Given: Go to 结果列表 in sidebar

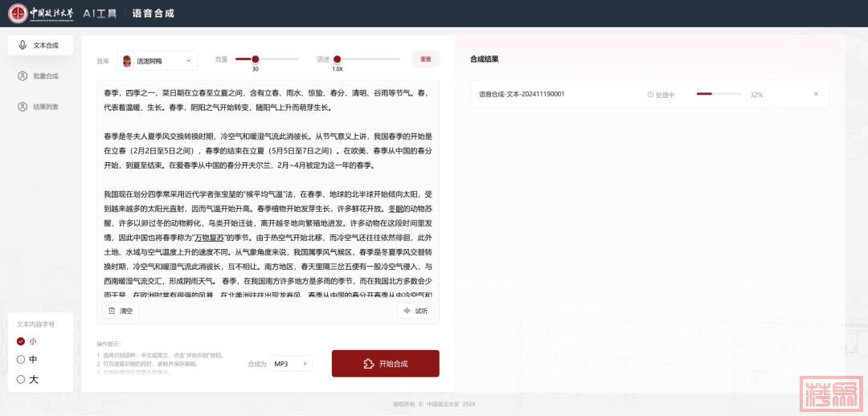Looking at the screenshot, I should 45,106.
